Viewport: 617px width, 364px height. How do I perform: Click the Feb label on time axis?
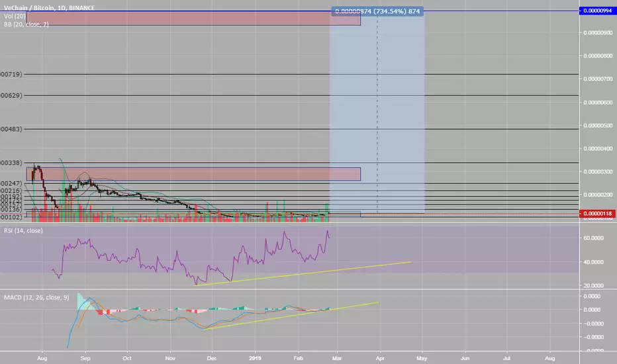pos(299,358)
